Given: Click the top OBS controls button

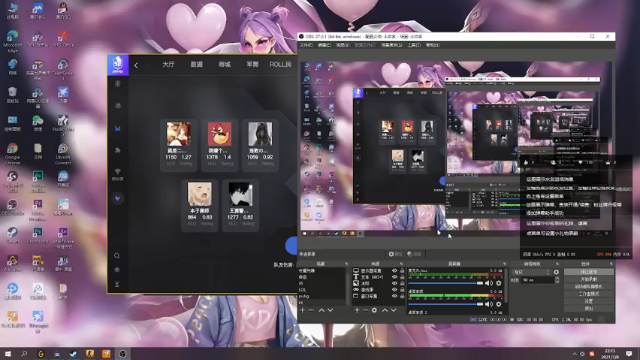Looking at the screenshot, I should tap(589, 272).
